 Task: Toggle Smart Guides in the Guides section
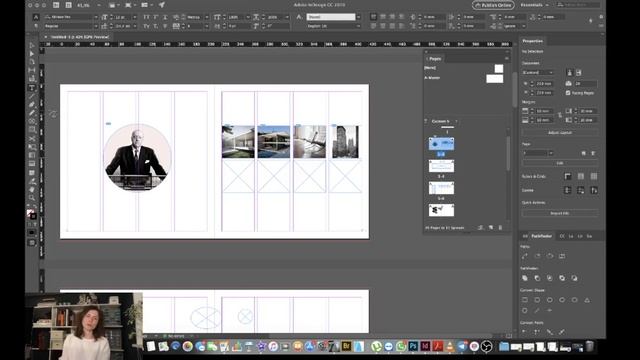tap(594, 191)
